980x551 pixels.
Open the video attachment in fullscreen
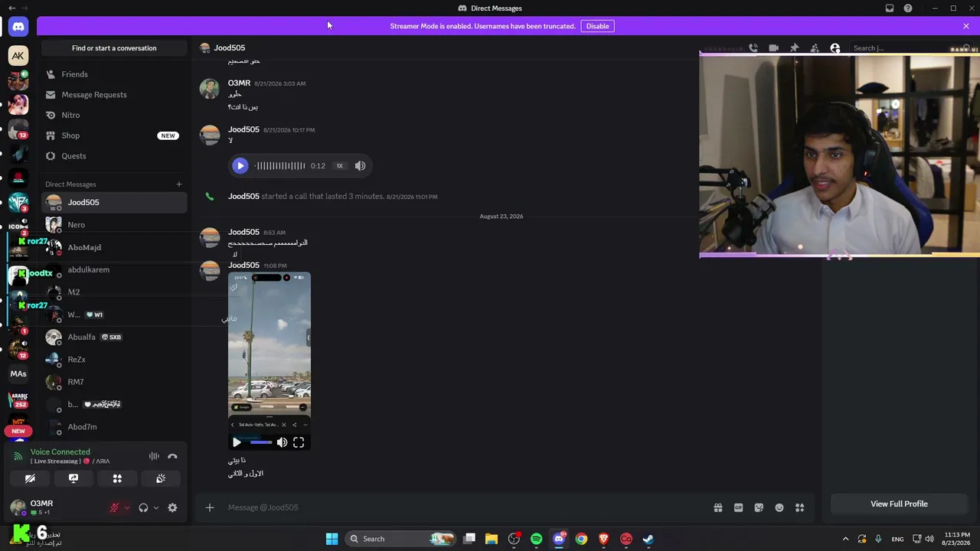pyautogui.click(x=299, y=442)
